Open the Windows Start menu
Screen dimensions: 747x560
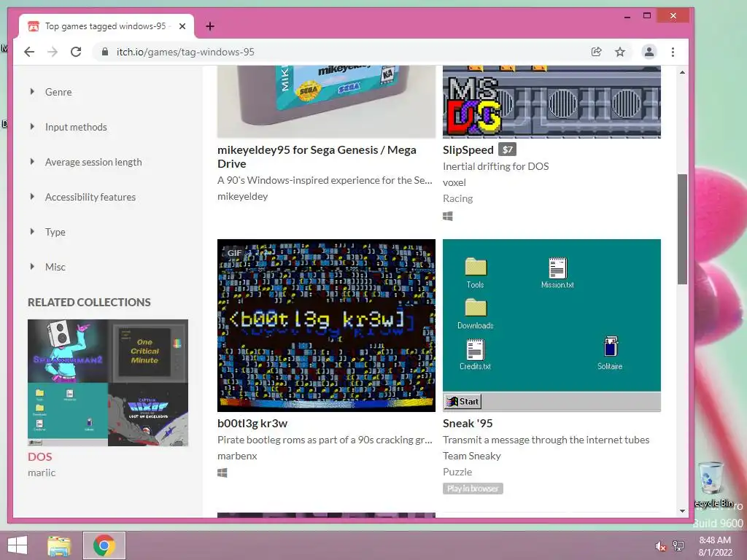(18, 545)
